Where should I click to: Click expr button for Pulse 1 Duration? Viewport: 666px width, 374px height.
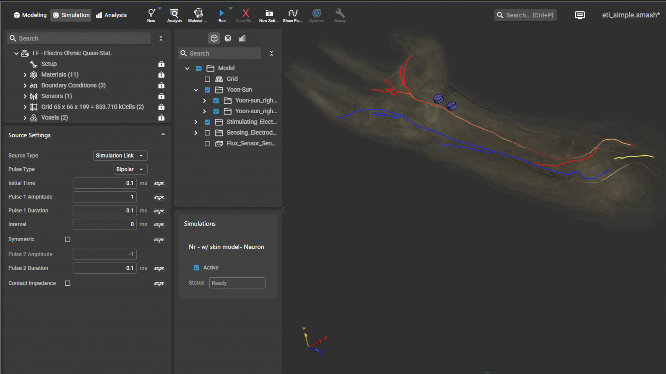point(159,211)
